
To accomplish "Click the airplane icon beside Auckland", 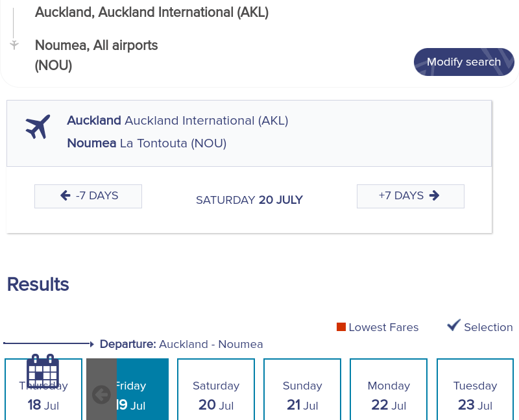I will pyautogui.click(x=38, y=127).
